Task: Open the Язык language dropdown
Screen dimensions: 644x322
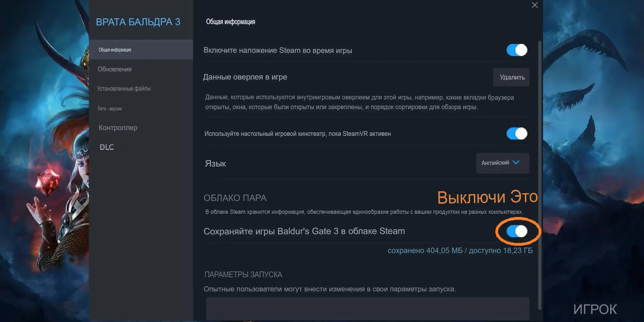Action: 503,163
